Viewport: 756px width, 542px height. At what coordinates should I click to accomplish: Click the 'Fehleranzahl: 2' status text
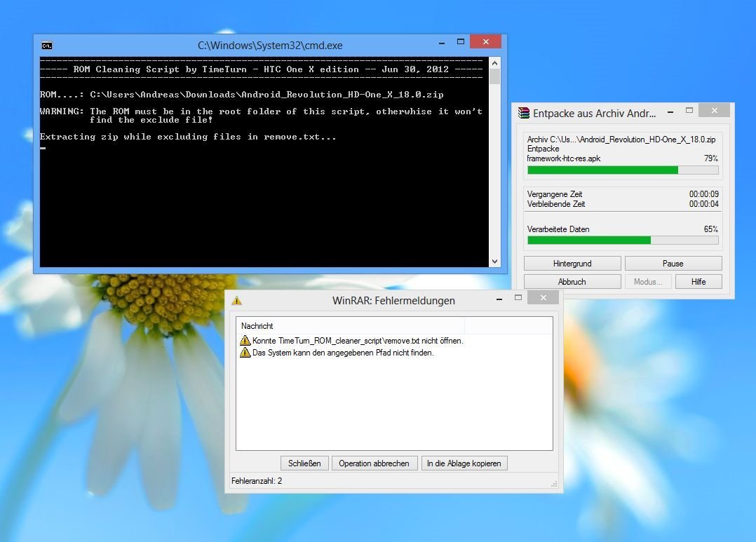pos(257,481)
